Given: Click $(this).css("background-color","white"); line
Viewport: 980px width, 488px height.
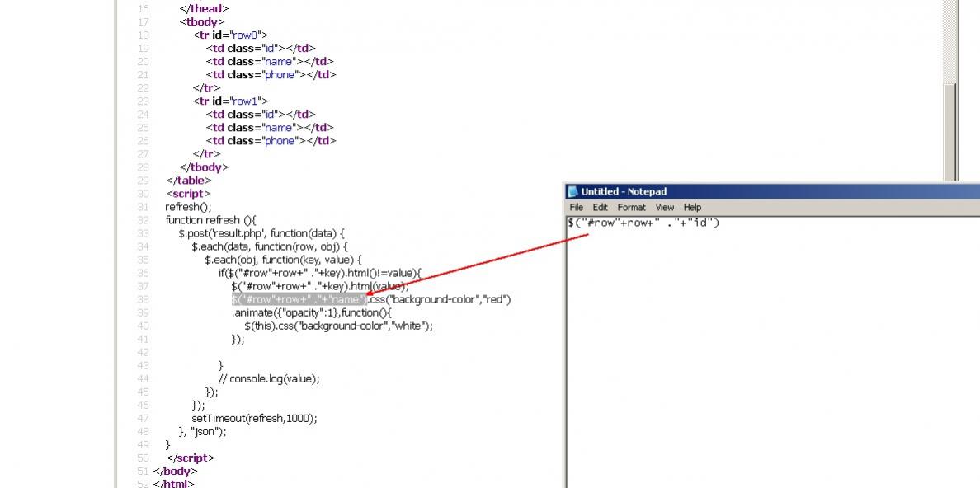Looking at the screenshot, I should coord(339,326).
